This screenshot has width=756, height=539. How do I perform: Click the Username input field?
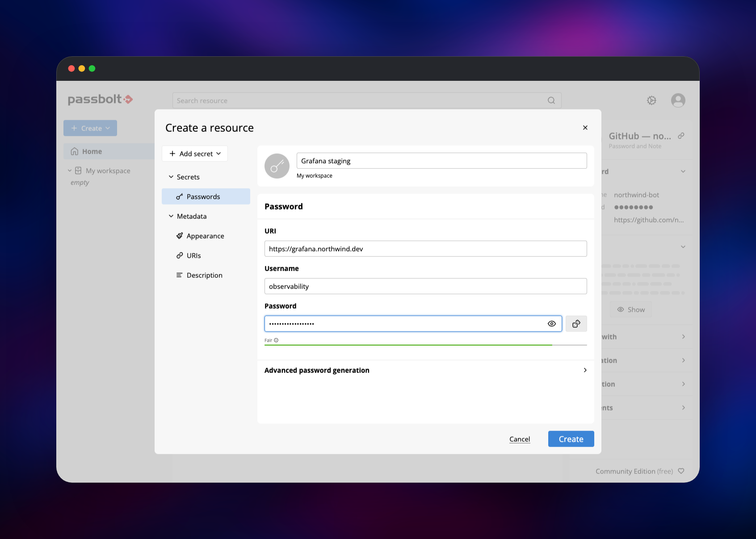pyautogui.click(x=425, y=286)
